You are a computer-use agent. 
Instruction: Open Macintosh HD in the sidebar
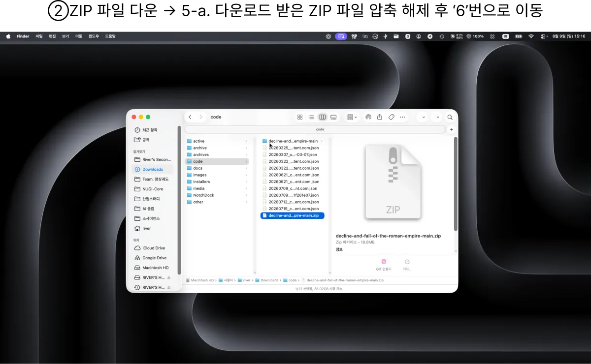point(153,268)
